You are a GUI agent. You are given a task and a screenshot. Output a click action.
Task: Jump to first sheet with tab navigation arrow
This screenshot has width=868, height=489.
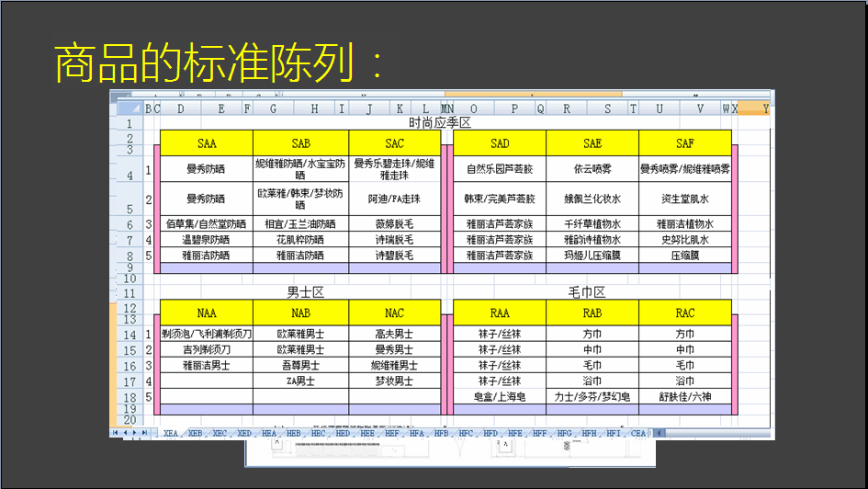pos(115,433)
